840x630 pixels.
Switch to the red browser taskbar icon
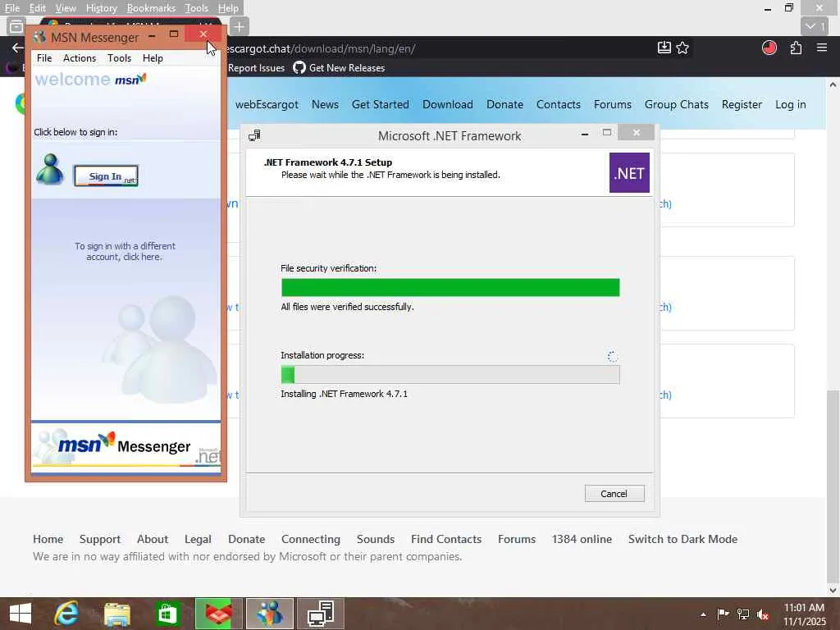218,614
